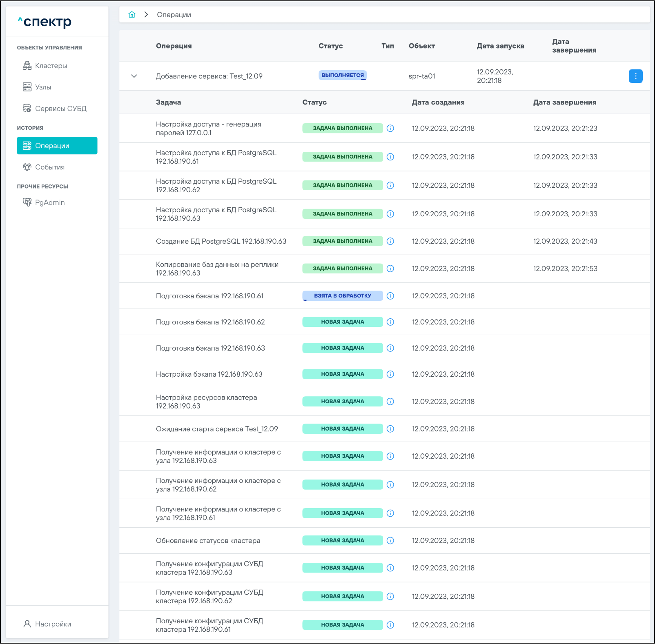Open События history page
The height and width of the screenshot is (644, 655).
pyautogui.click(x=49, y=167)
